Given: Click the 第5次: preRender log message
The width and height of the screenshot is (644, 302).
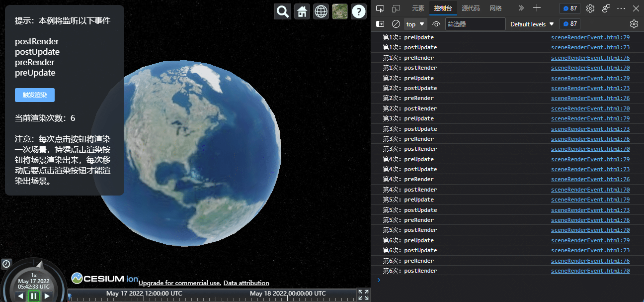Looking at the screenshot, I should (408, 220).
